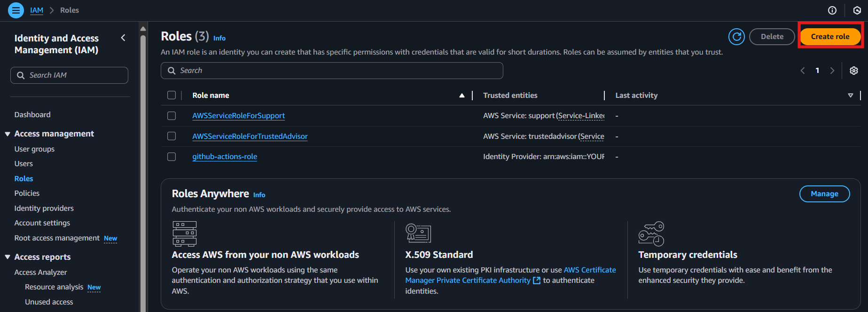This screenshot has height=312, width=868.
Task: Check the AWSServiceRoleForSupport row checkbox
Action: (172, 116)
